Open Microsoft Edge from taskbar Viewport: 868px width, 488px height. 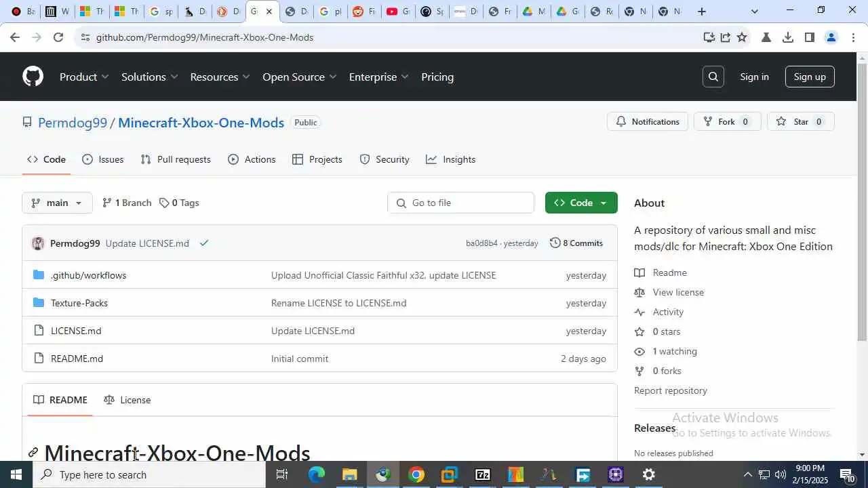click(317, 474)
